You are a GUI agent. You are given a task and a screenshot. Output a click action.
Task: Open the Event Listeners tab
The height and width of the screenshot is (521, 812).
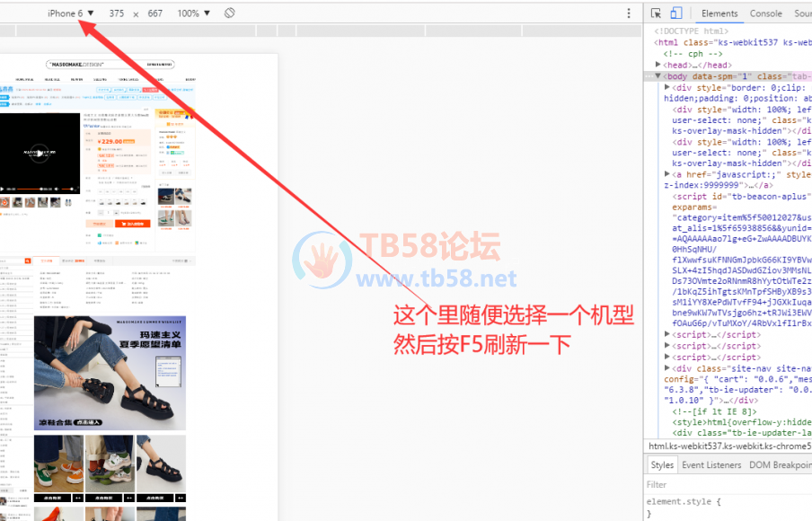711,465
